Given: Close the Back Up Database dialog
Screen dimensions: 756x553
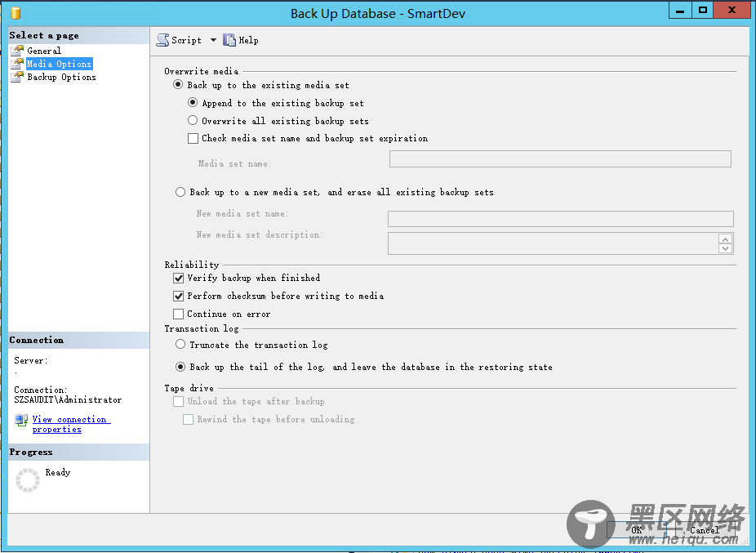Looking at the screenshot, I should click(x=732, y=10).
